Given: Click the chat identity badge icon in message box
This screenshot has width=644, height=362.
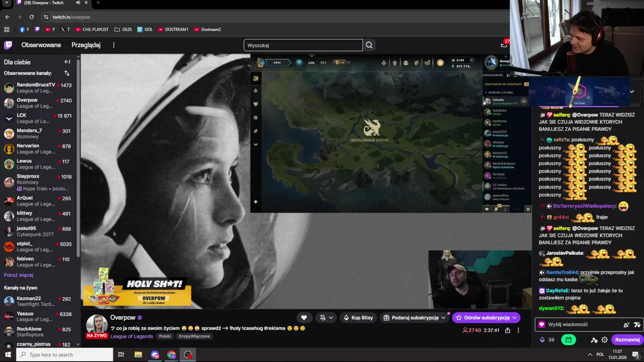Looking at the screenshot, I should pos(542,325).
